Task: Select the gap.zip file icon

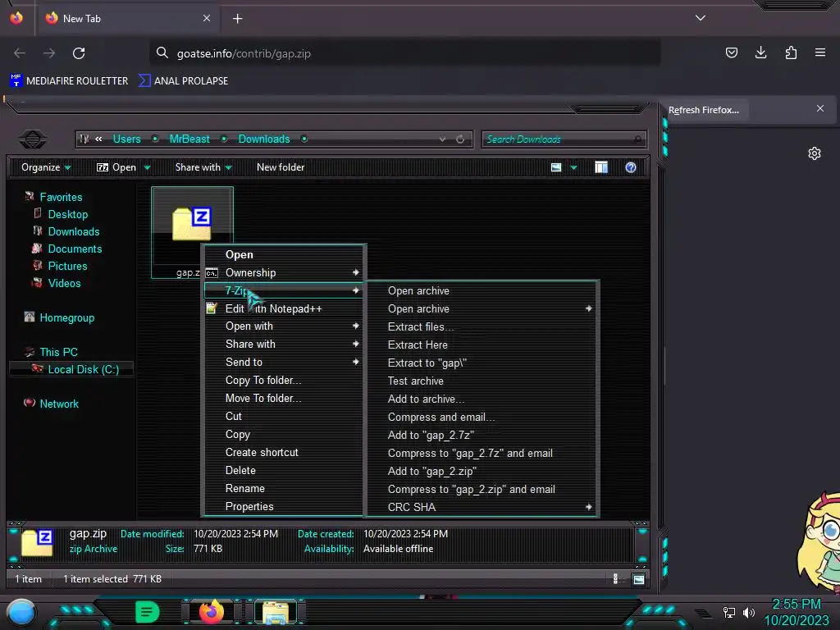Action: (192, 223)
